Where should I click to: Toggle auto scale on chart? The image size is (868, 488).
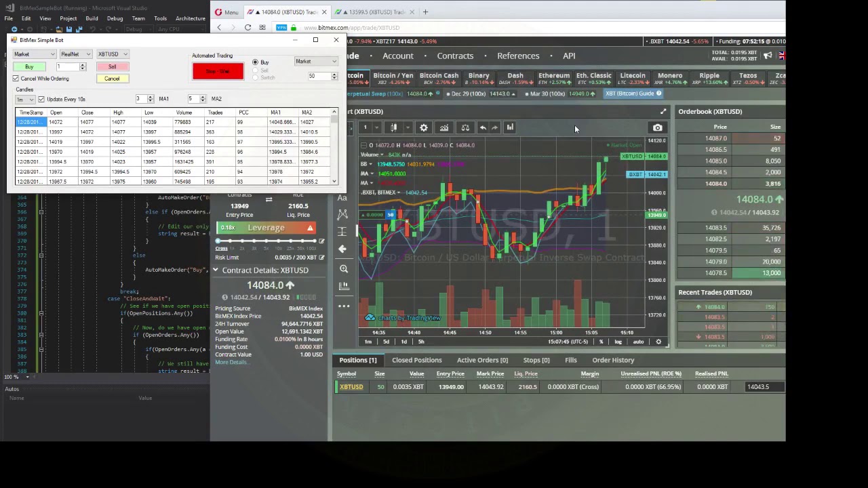[638, 342]
